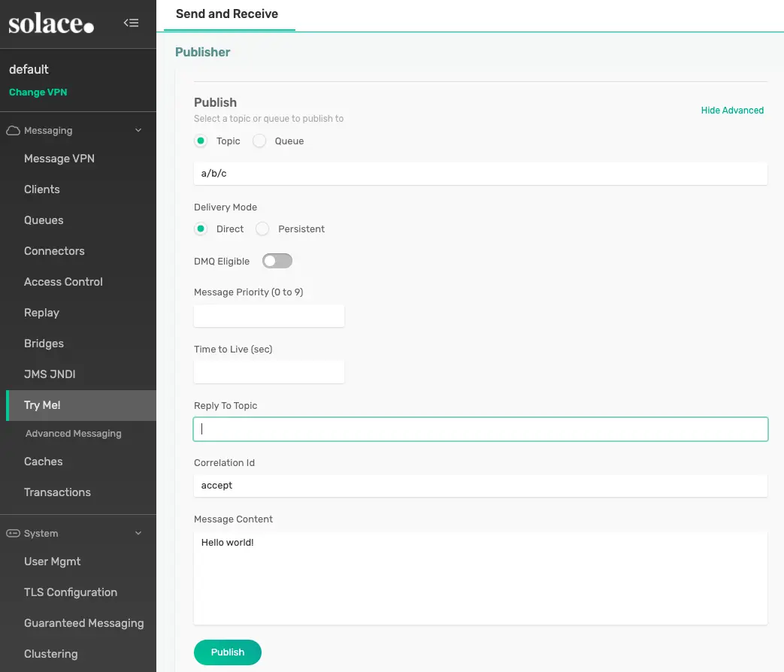Collapse the Messaging section chevron

[x=138, y=130]
